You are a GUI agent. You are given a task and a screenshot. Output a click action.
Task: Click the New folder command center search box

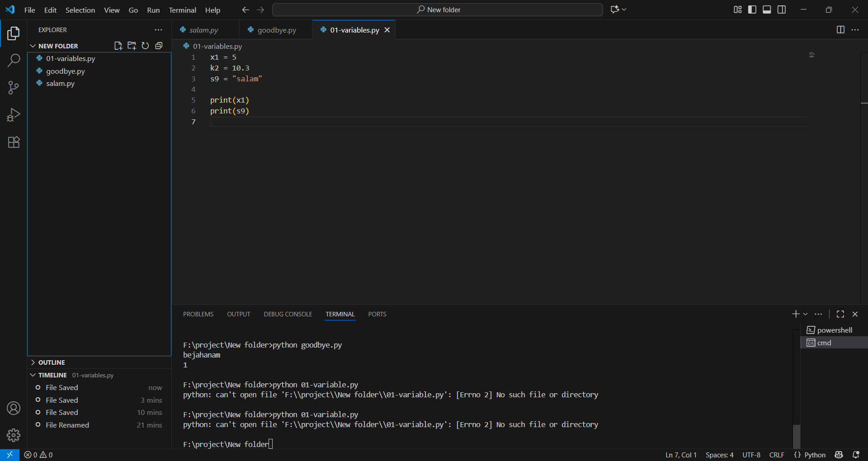[x=438, y=9]
